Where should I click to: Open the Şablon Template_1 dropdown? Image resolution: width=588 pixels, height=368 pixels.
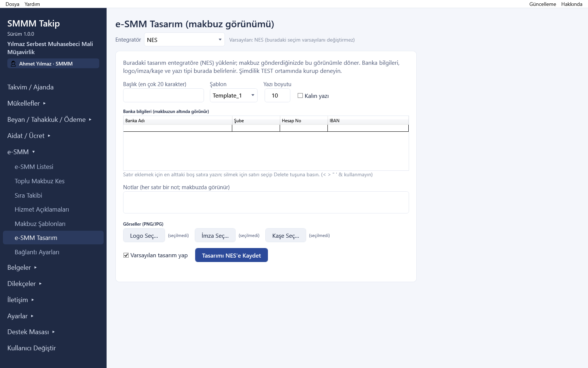click(233, 96)
